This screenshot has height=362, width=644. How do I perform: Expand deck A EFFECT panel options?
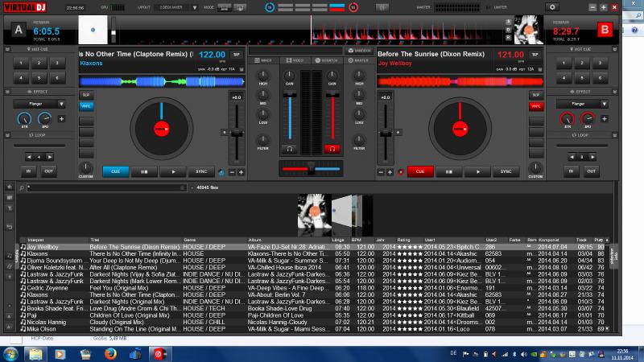point(7,92)
